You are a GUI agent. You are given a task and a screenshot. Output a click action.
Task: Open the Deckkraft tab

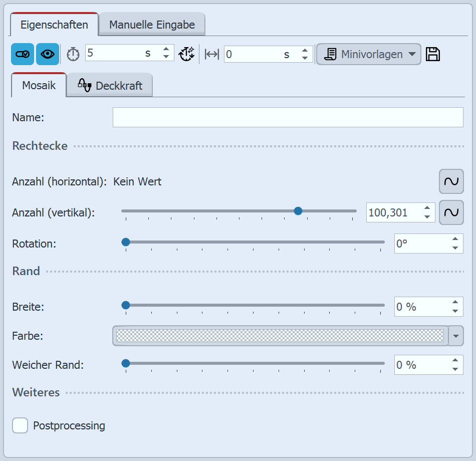pyautogui.click(x=110, y=86)
